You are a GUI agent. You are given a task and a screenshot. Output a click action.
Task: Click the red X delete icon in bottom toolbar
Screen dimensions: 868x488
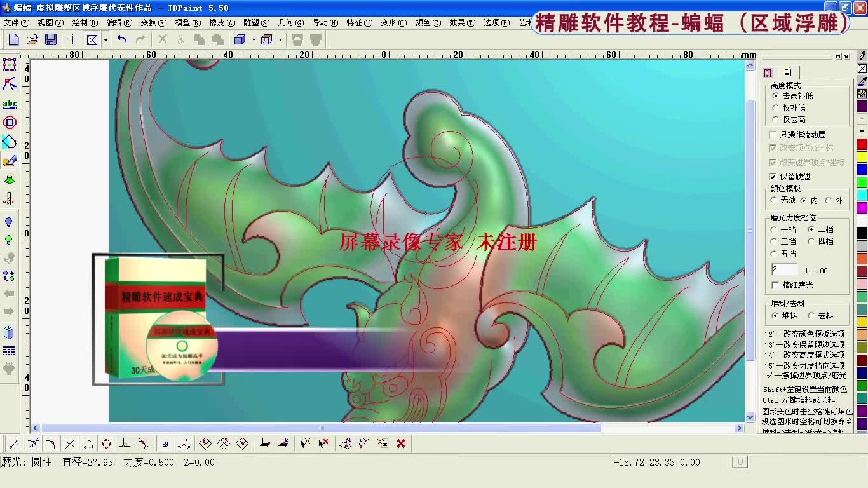click(x=400, y=444)
